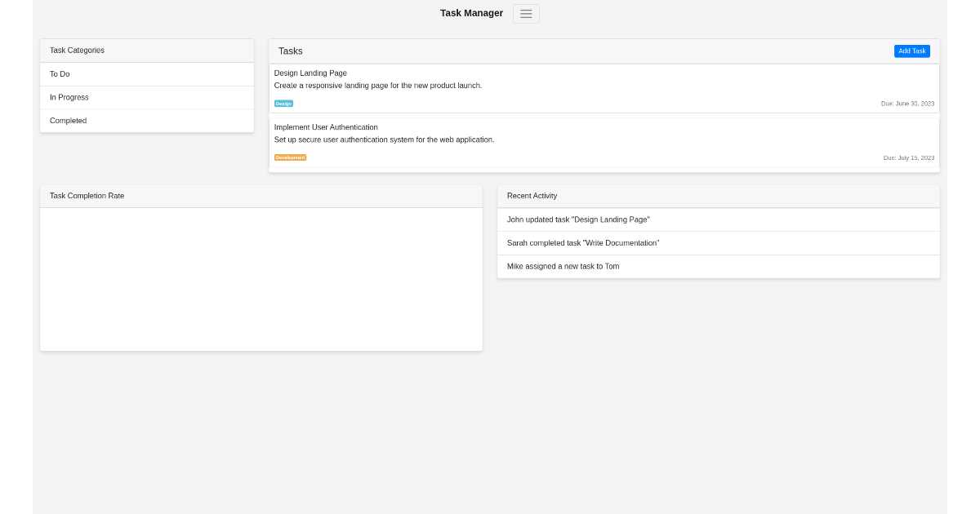
Task: Click the Development tag badge
Action: [x=291, y=157]
